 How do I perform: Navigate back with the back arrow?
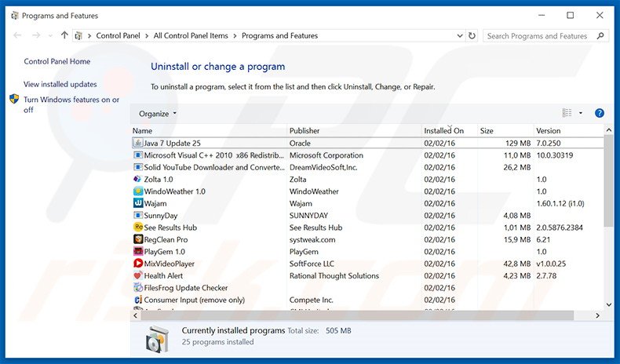17,35
